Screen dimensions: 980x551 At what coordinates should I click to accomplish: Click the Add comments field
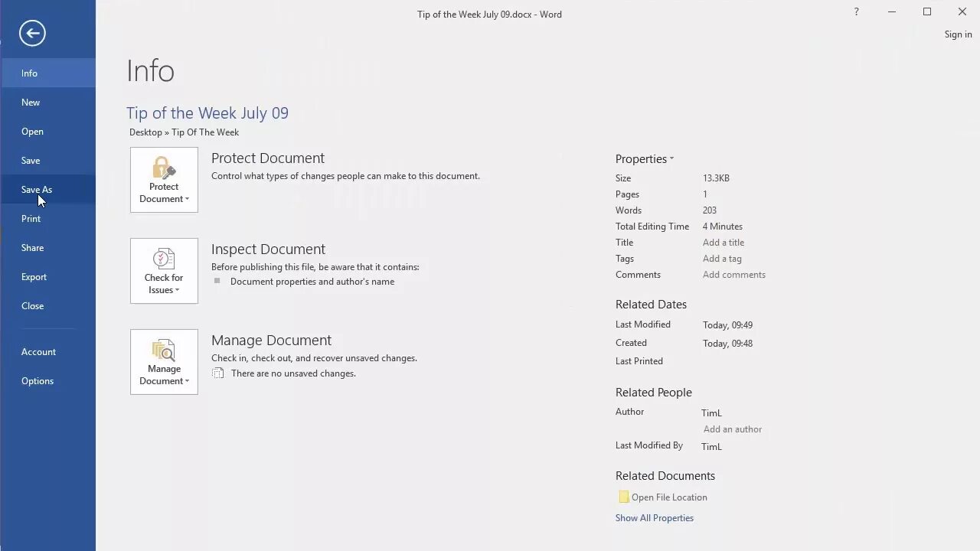pos(734,275)
